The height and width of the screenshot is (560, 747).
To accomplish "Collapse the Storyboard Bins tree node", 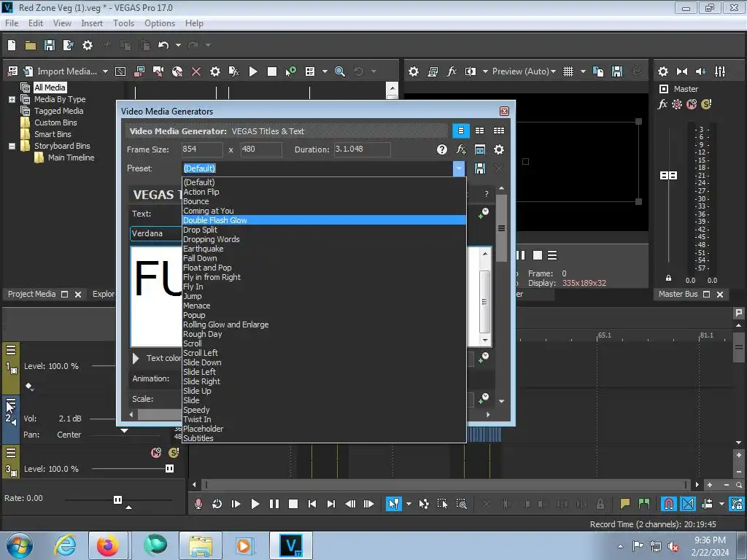I will tap(12, 146).
